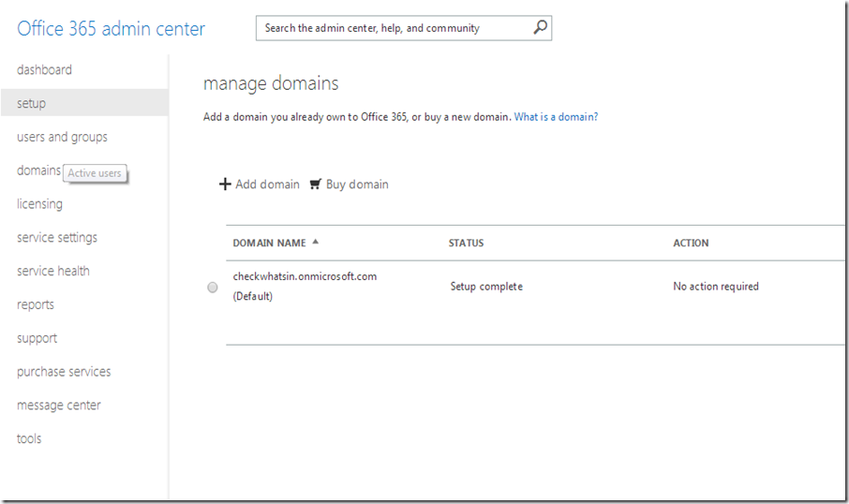Click the Add domain label
The height and width of the screenshot is (504, 849).
[x=267, y=185]
